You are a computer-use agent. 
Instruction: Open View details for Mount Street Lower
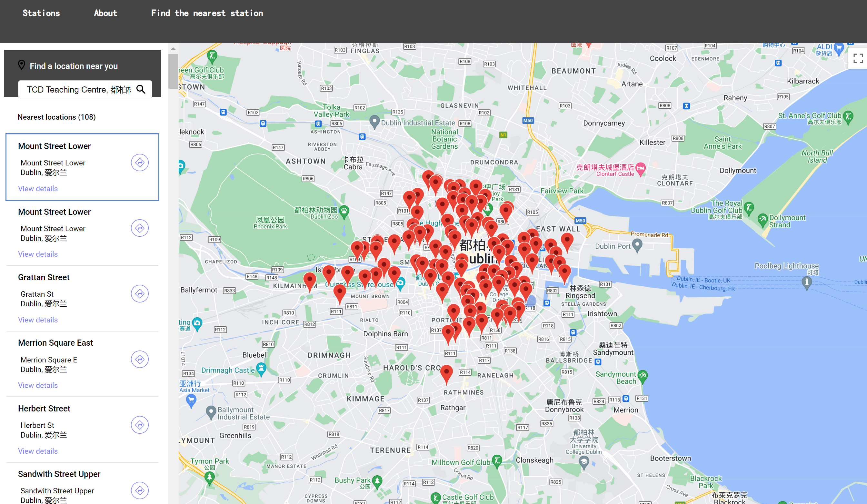38,189
